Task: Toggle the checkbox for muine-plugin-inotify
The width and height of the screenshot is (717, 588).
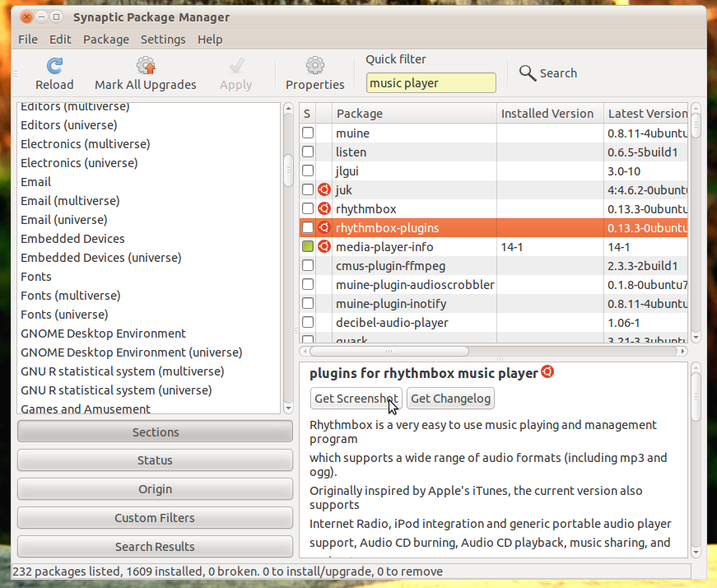Action: [308, 303]
